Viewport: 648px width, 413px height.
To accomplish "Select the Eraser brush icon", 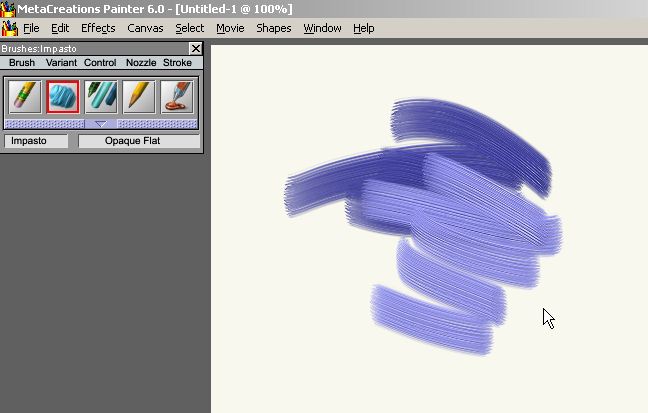I will pyautogui.click(x=25, y=97).
